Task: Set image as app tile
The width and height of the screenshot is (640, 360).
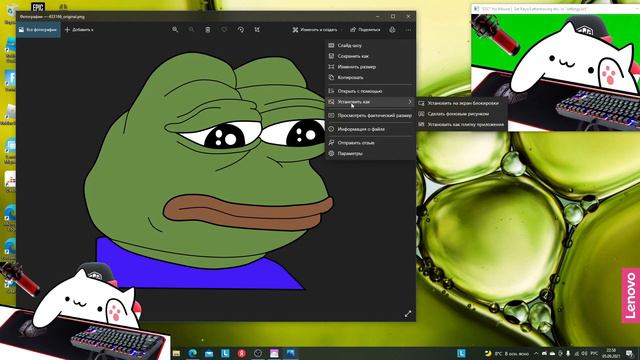Action: coord(462,124)
